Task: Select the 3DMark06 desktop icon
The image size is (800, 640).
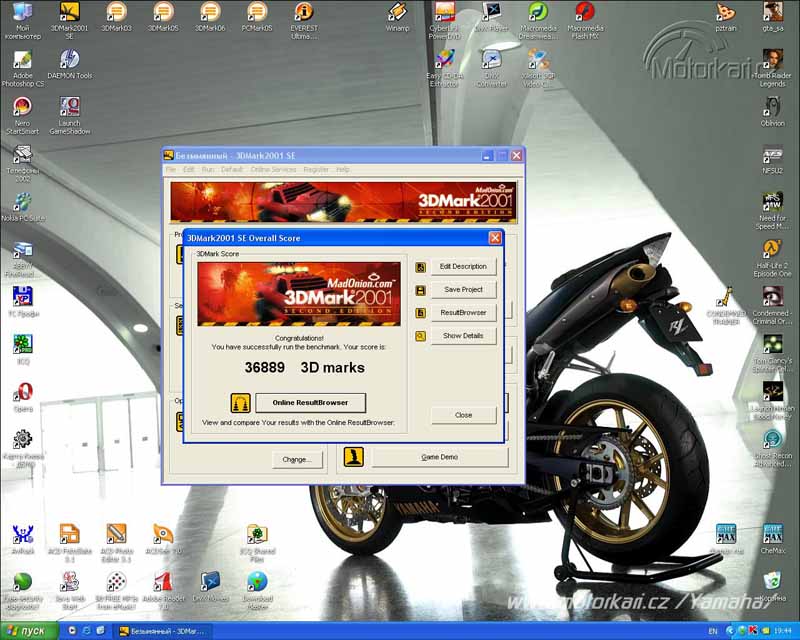Action: coord(210,17)
